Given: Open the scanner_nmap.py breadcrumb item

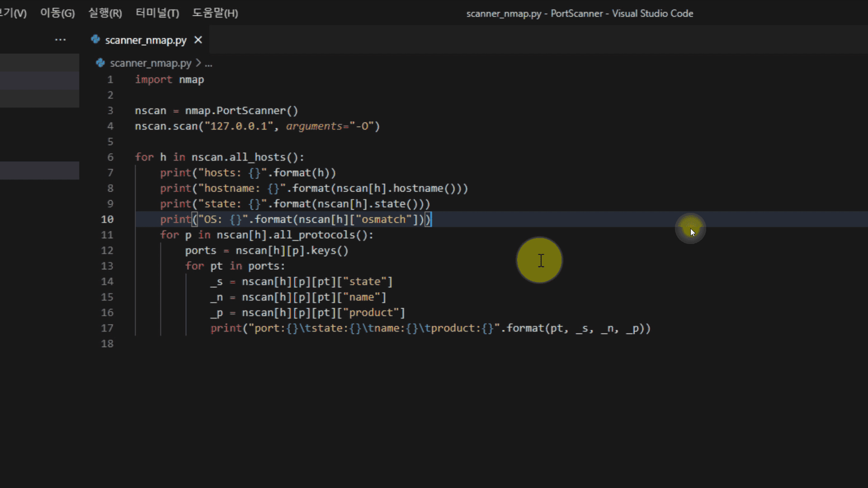Looking at the screenshot, I should click(x=150, y=63).
